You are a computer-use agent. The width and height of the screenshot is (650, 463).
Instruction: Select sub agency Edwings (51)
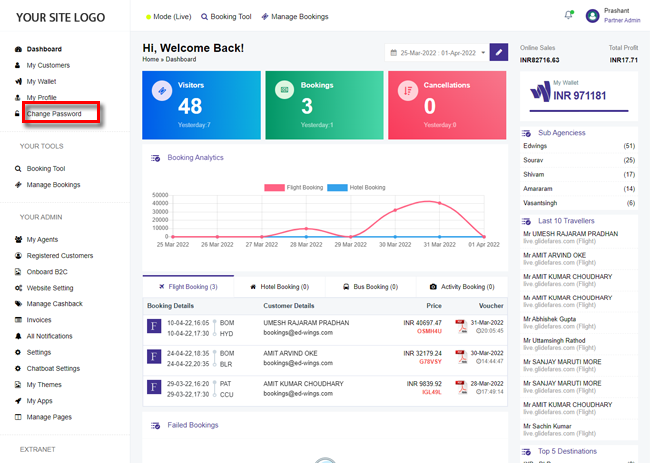(579, 146)
